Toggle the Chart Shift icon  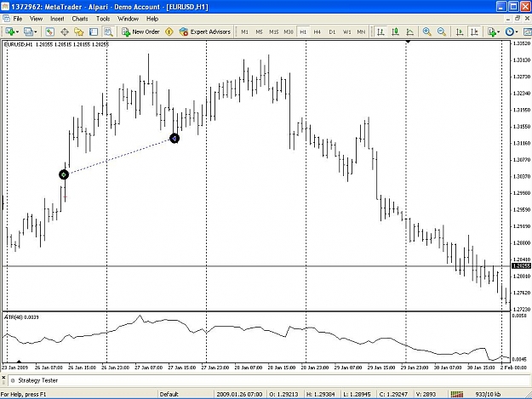[x=474, y=31]
